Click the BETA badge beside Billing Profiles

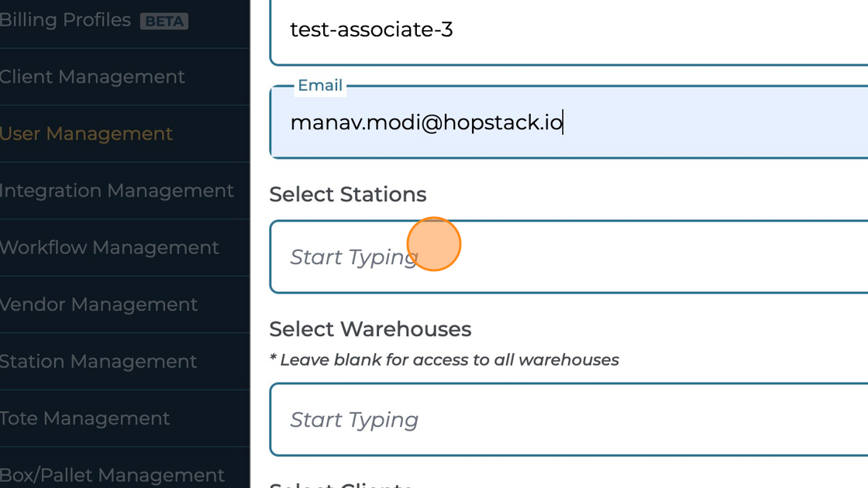click(x=164, y=21)
